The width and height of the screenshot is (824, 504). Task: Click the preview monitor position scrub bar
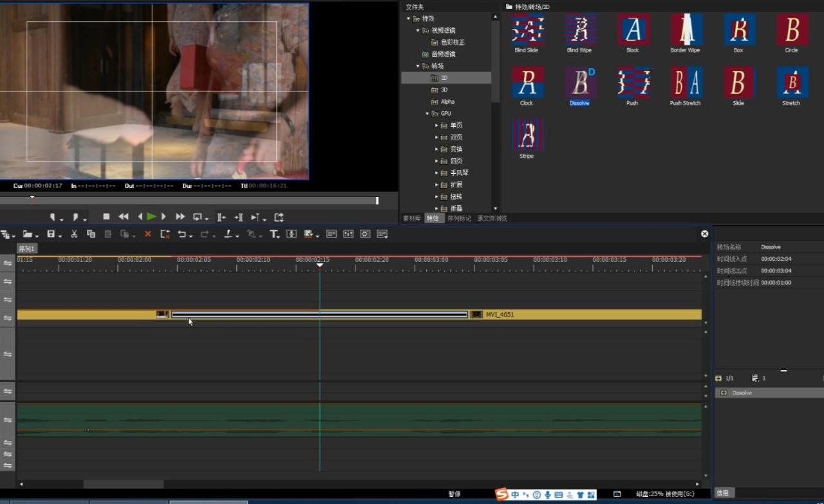[x=193, y=201]
